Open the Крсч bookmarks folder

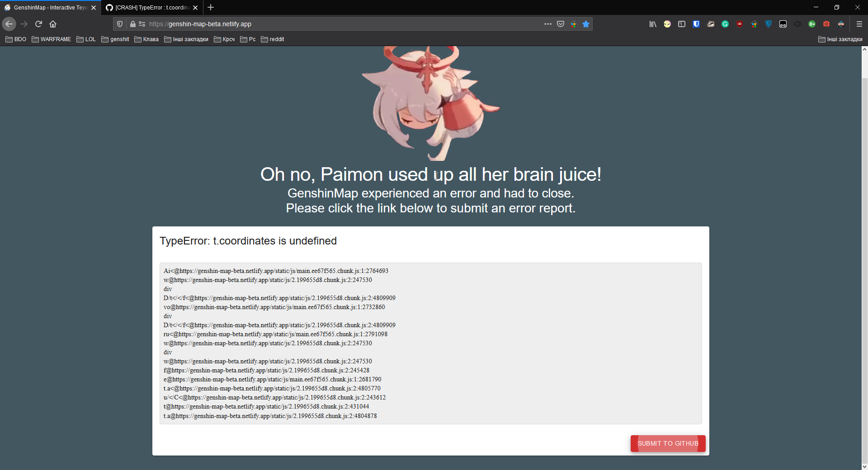tap(224, 39)
